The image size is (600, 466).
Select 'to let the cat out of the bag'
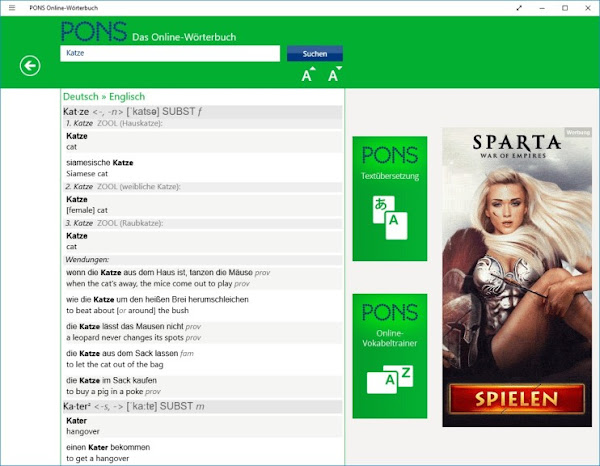coord(115,364)
